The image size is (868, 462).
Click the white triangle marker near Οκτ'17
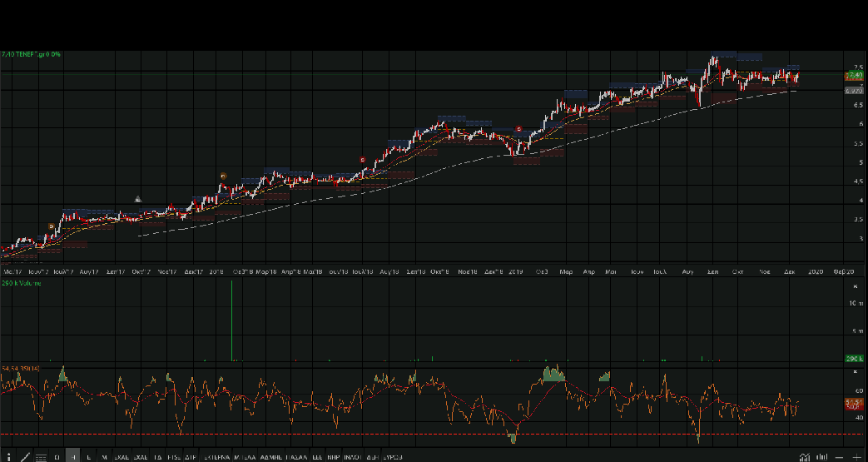(138, 199)
